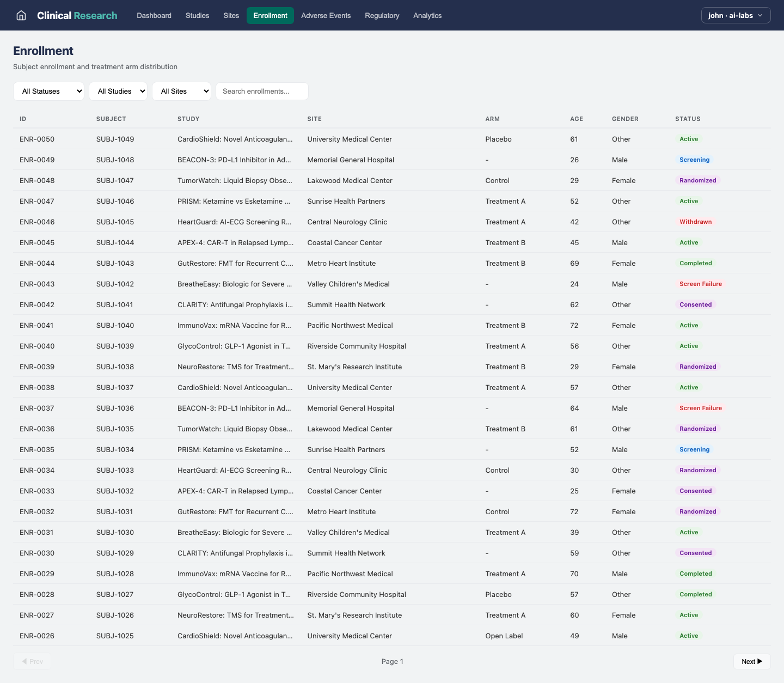Switch to the Dashboard tab
The image size is (784, 683).
154,15
